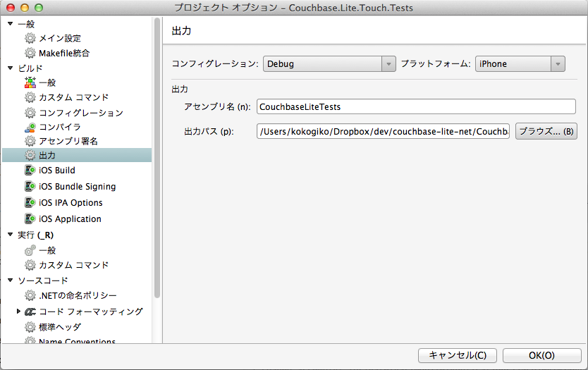Click gear icon beside .NETの命名ポリシー
The height and width of the screenshot is (370, 588).
tap(30, 295)
